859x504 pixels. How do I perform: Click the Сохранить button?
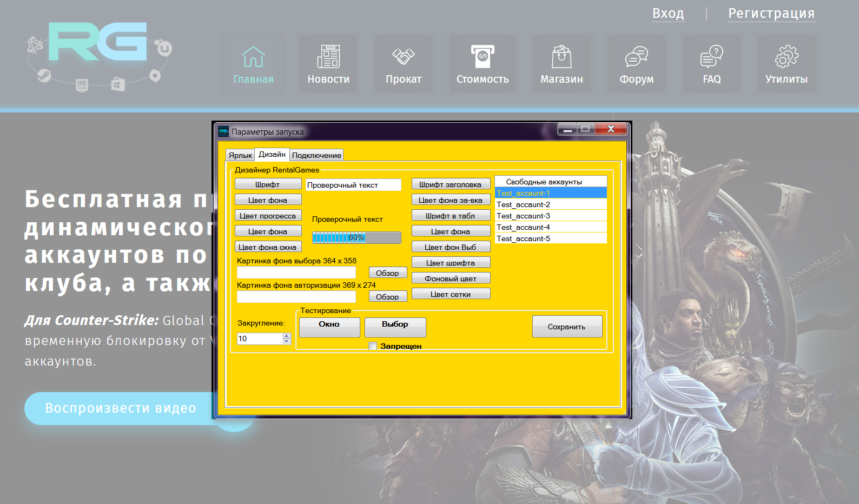pos(567,327)
